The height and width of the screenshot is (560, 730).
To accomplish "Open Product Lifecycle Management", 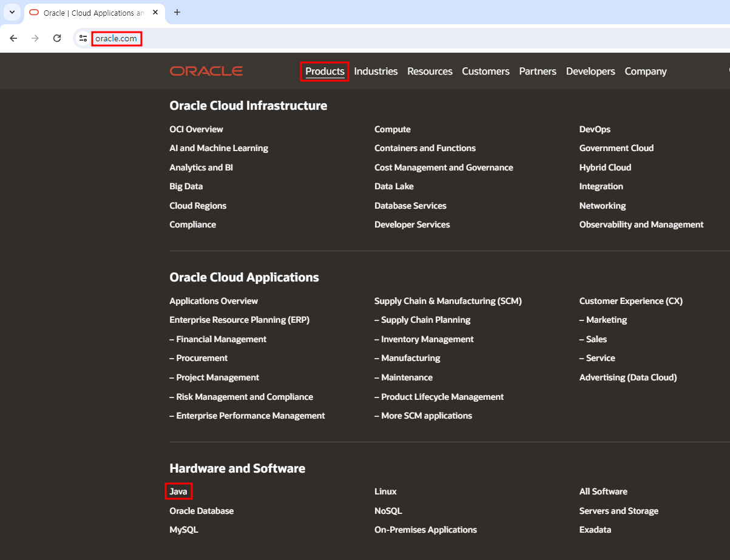I will 439,397.
